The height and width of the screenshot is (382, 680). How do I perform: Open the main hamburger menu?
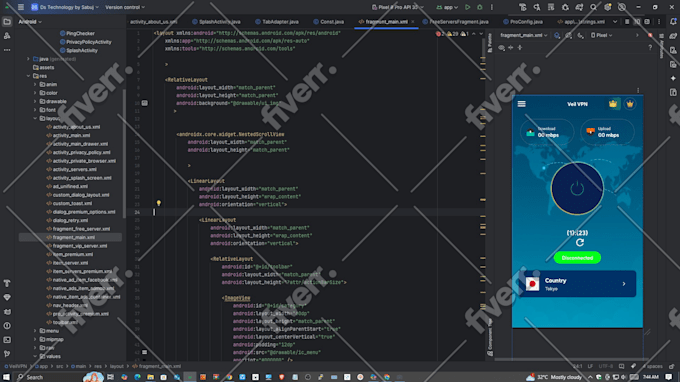coord(21,7)
